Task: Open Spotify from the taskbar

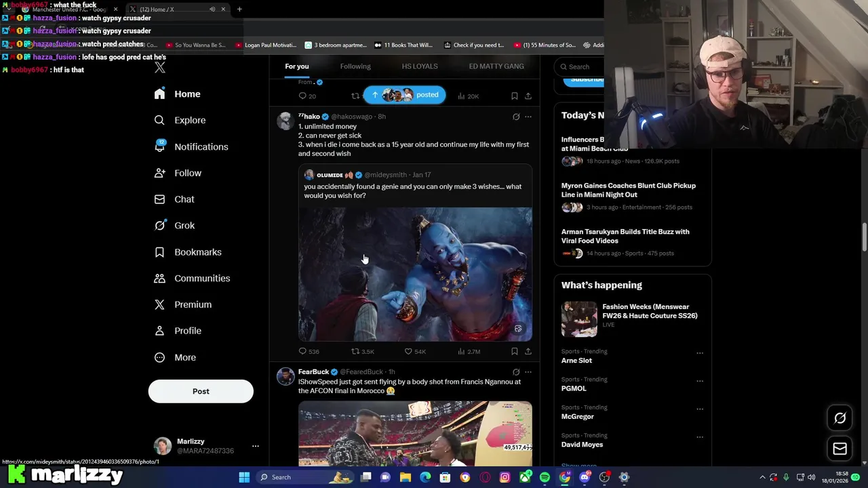Action: (x=545, y=477)
